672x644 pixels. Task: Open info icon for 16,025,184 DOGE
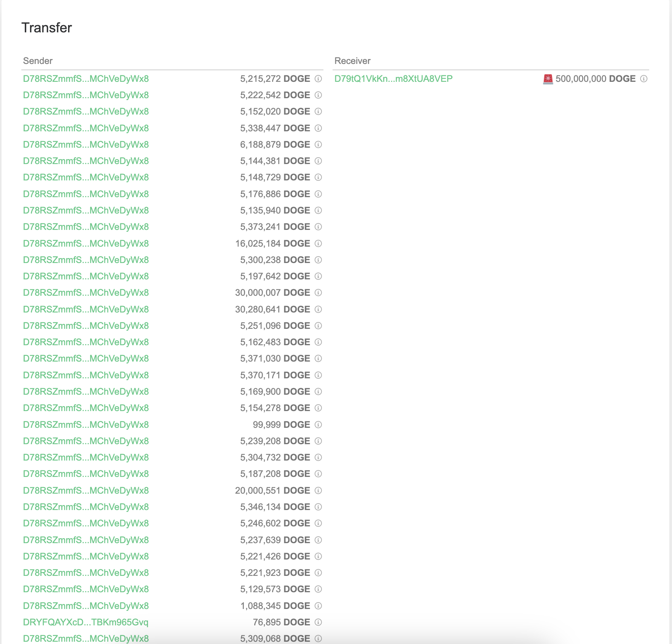click(318, 244)
